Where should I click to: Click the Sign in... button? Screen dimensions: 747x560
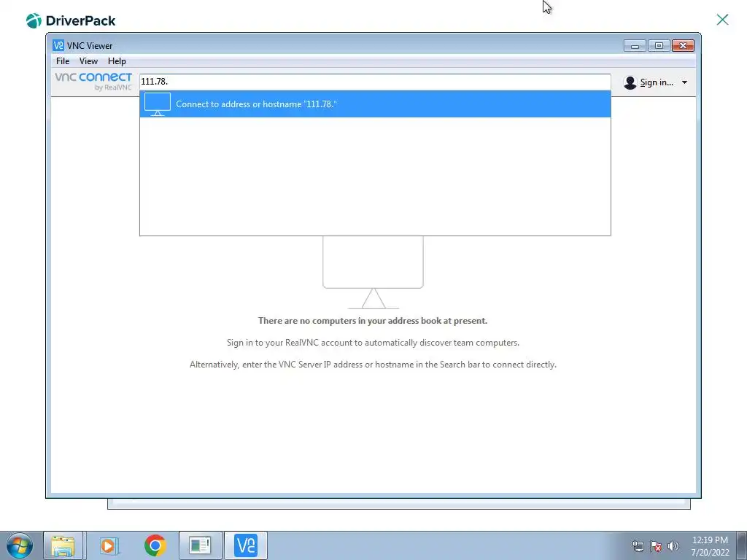pos(657,82)
